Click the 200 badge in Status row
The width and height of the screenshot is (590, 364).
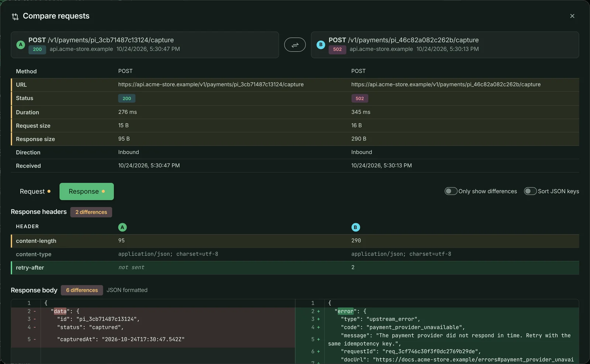click(127, 98)
